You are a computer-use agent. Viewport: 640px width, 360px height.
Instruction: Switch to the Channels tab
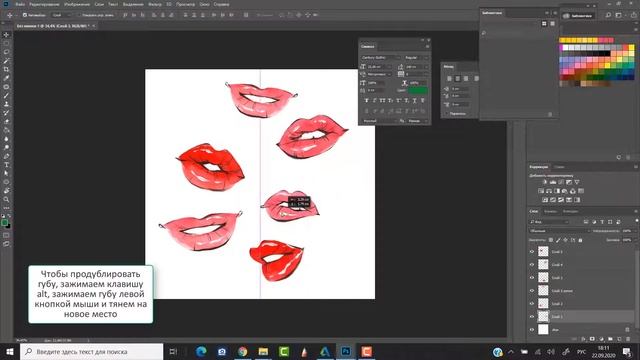(550, 211)
